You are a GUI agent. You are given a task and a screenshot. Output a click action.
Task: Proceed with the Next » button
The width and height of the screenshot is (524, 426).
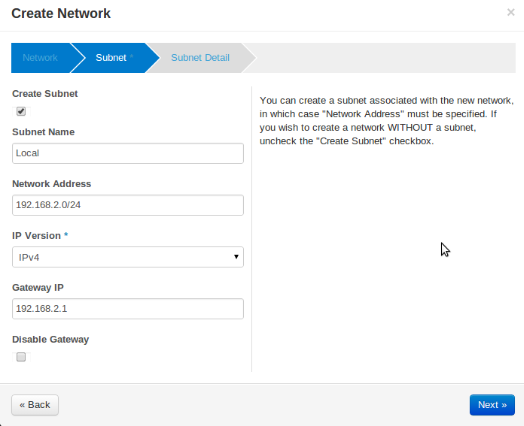point(492,405)
